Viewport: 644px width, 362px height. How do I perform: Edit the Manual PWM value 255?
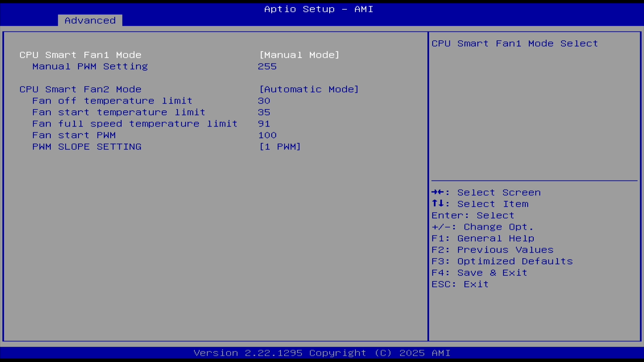click(267, 66)
